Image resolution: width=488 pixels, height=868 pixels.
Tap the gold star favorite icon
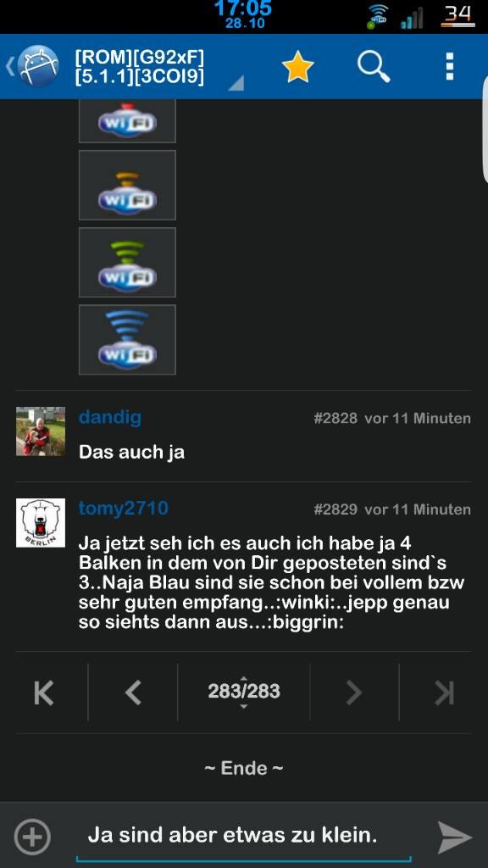point(297,67)
